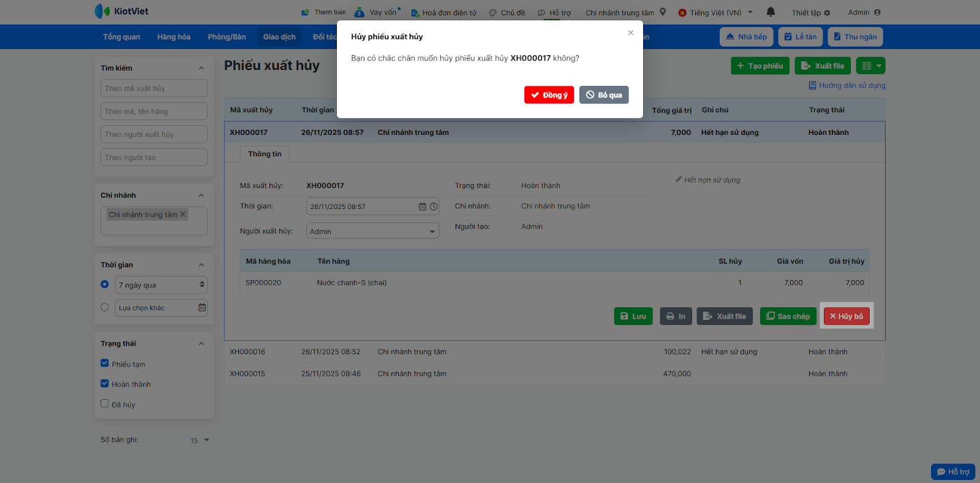Collapse the Thời gian filter panel
This screenshot has height=483, width=980.
[202, 265]
